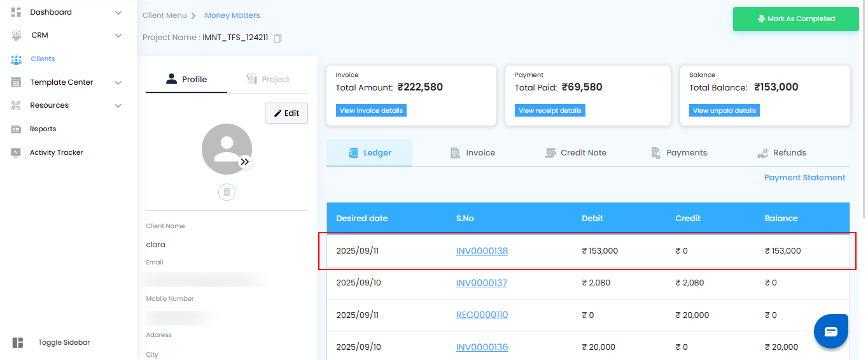Click View invoice details
Image resolution: width=868 pixels, height=360 pixels.
[x=371, y=110]
